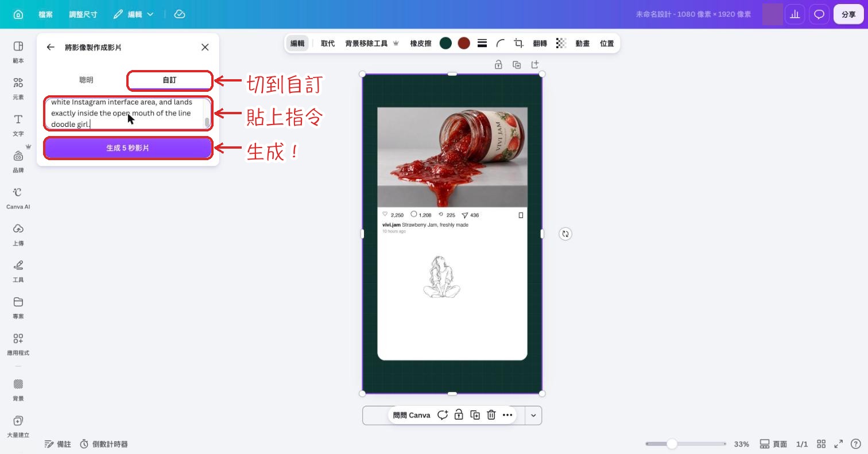Viewport: 868px width, 454px height.
Task: Click the duplicate page icon above canvas
Action: (517, 65)
